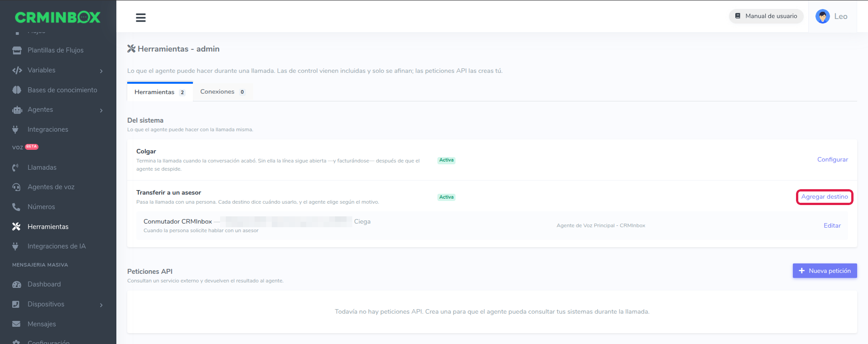This screenshot has height=344, width=868.
Task: Click the Nueva petición button
Action: click(x=825, y=271)
